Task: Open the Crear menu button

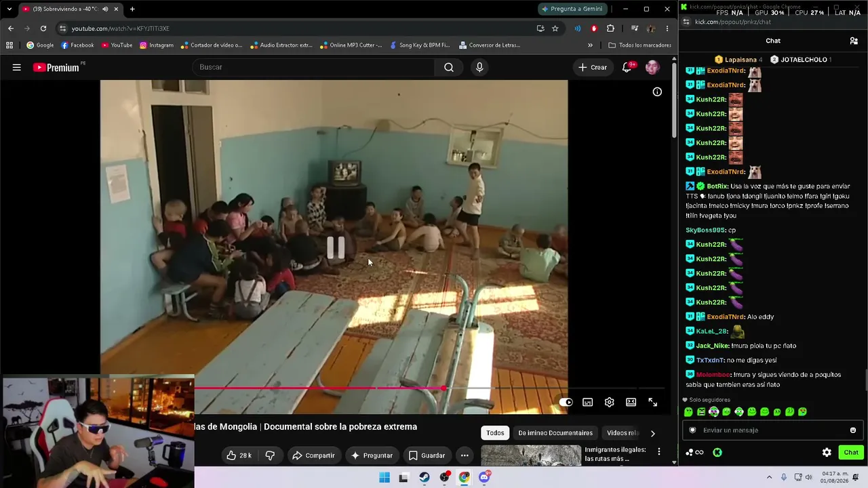Action: (x=593, y=67)
